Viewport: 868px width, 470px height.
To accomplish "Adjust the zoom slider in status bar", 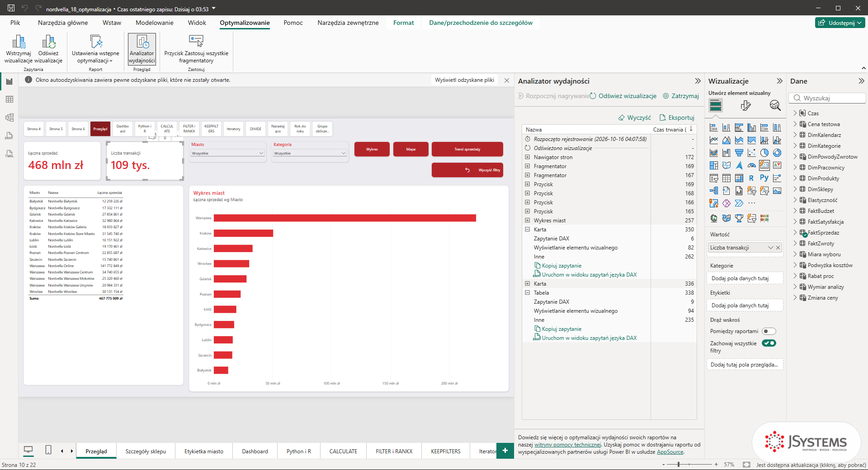I will (x=678, y=465).
